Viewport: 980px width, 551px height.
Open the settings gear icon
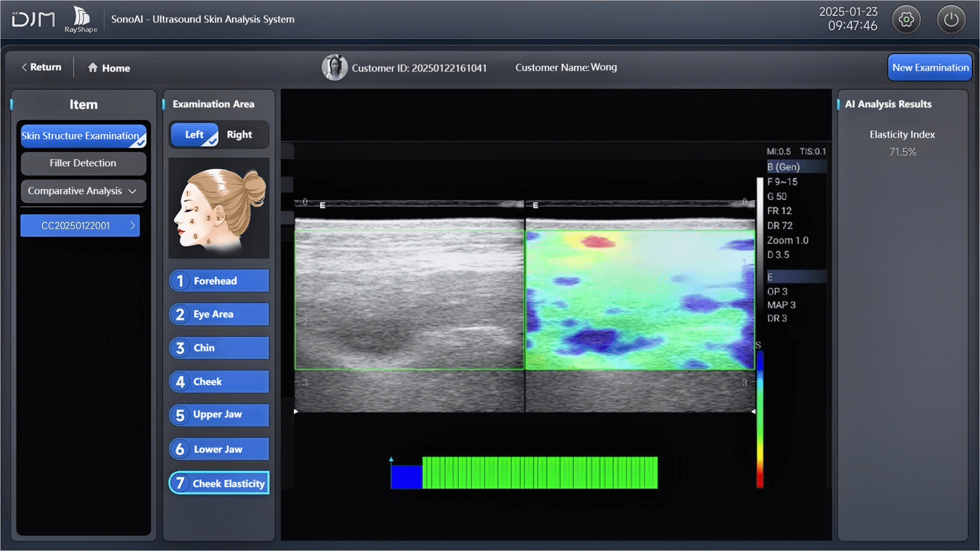point(906,20)
